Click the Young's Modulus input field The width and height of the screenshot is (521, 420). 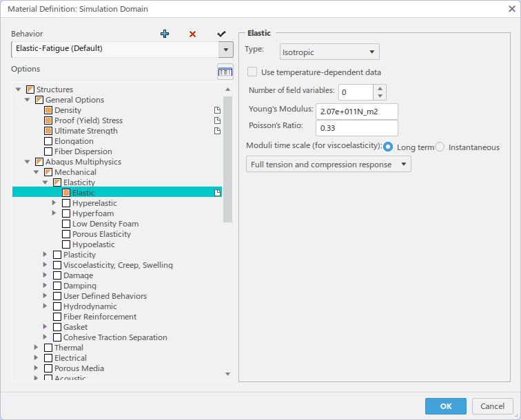(356, 112)
